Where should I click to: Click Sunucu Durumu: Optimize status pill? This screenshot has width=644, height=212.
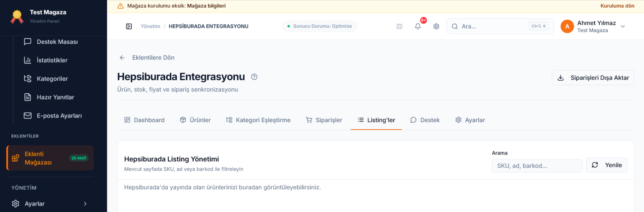click(x=319, y=26)
